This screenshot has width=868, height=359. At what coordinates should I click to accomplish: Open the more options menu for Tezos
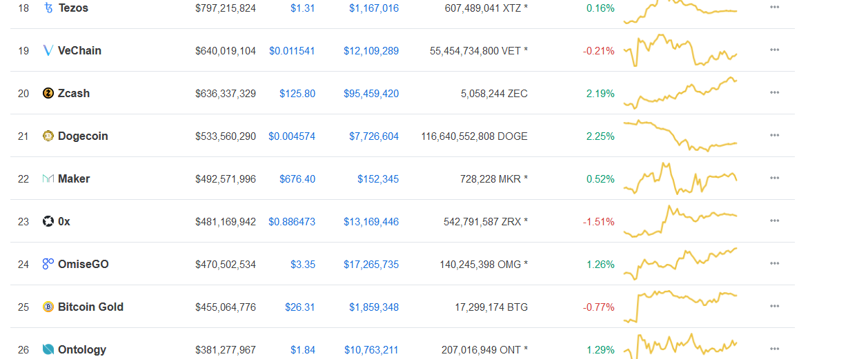point(775,7)
